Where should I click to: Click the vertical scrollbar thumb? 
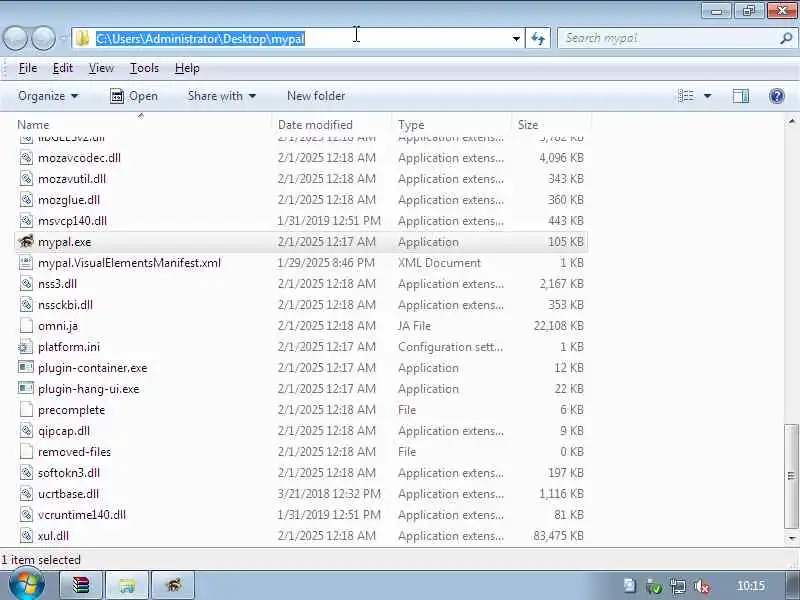tap(791, 476)
